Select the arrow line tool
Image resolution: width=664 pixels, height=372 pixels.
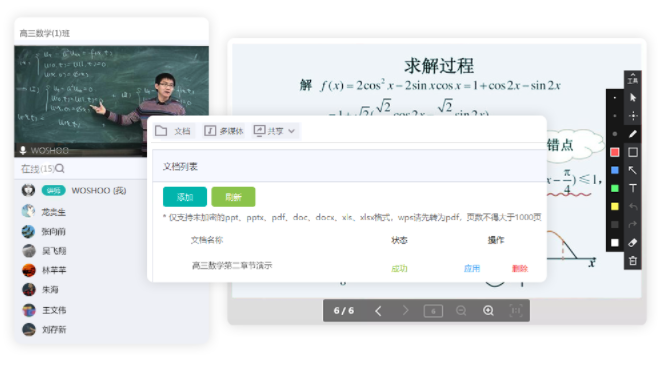(633, 170)
